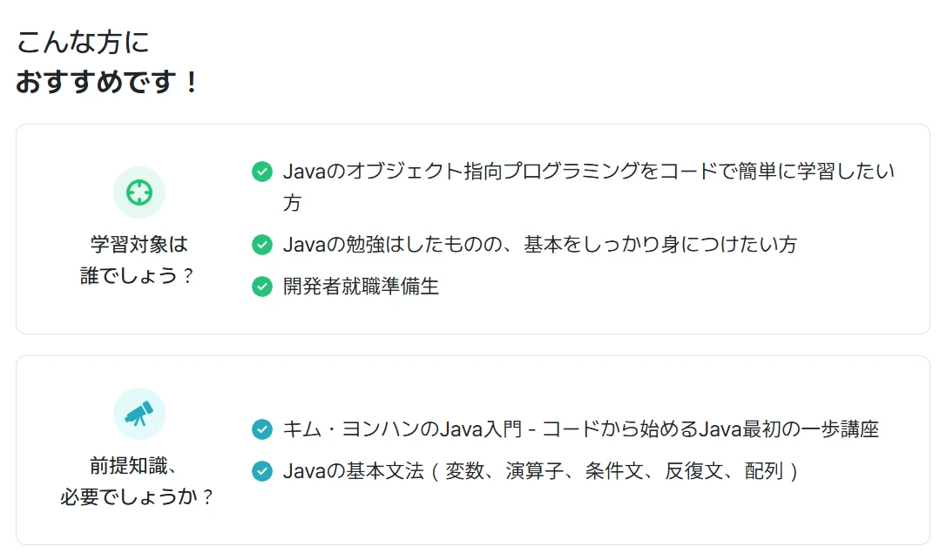Click the green checkmark beside Javaのオブジェクト指向プログラミング
Screen dimensions: 940x560
click(262, 172)
